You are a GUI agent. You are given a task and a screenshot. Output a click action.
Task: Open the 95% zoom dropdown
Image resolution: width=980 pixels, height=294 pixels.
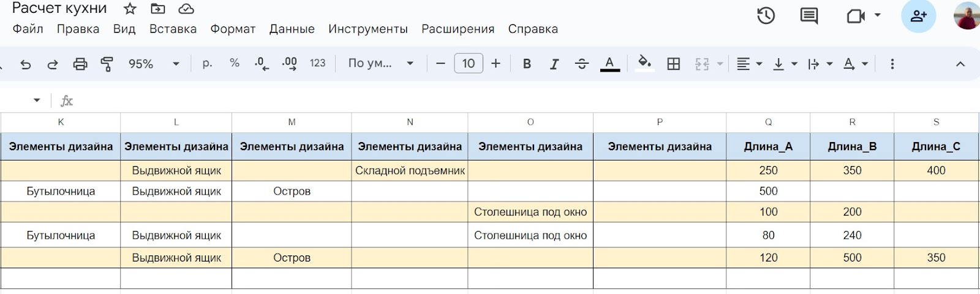pos(153,64)
